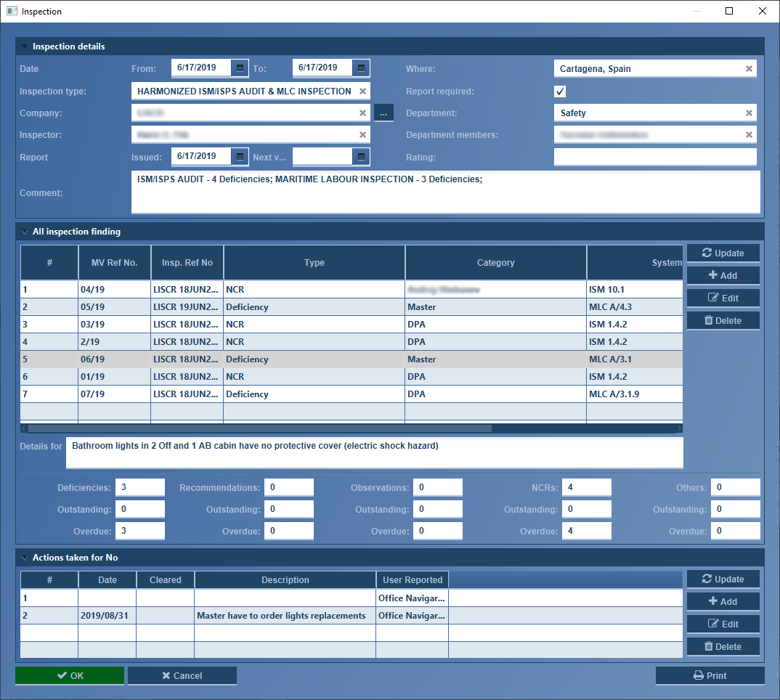
Task: Uncheck the Report required checkbox
Action: coord(560,91)
